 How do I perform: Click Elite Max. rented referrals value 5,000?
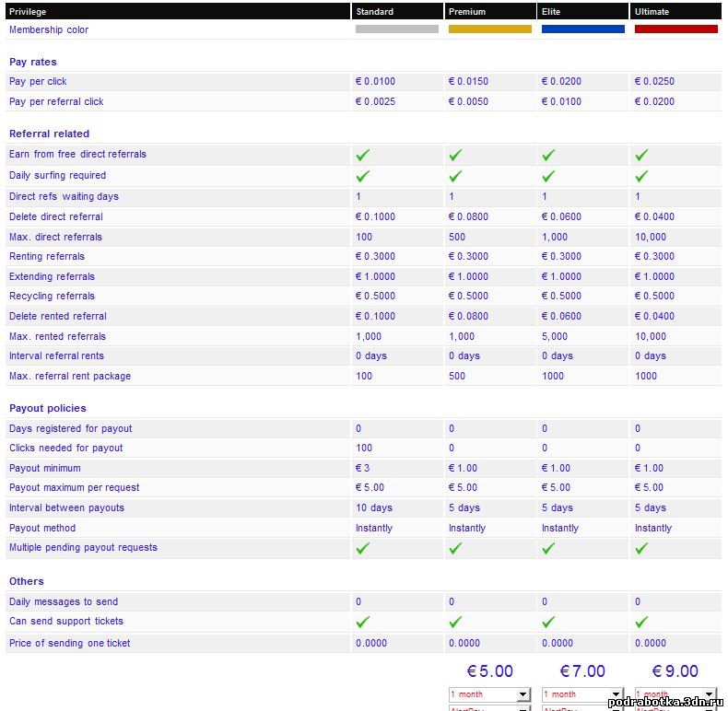pos(555,336)
